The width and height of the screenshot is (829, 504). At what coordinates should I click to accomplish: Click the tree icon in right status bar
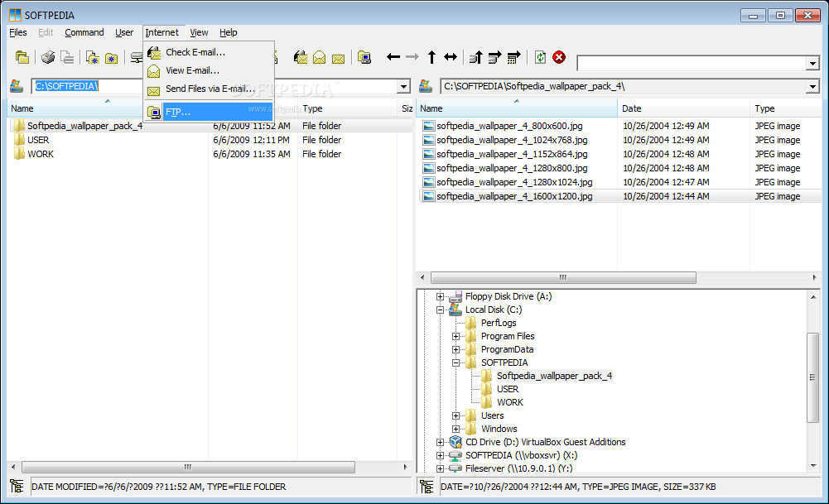click(x=427, y=486)
